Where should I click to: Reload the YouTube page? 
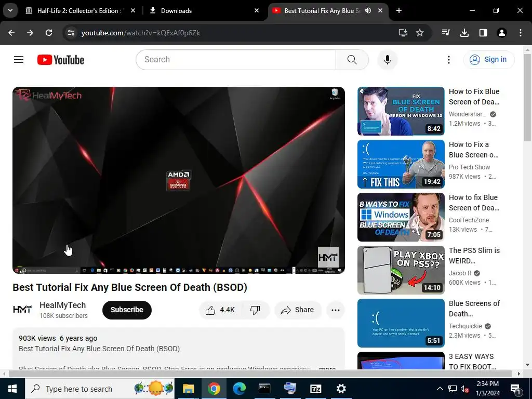(x=49, y=33)
